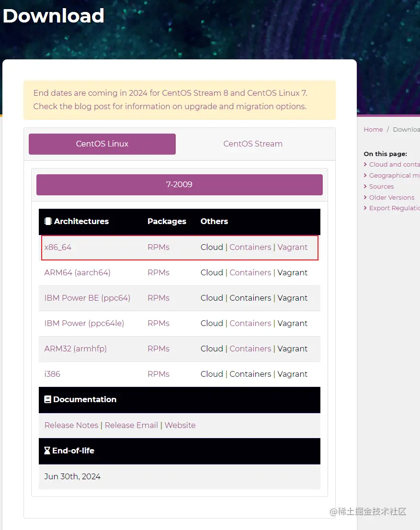Screen dimensions: 420x530
Task: Click the Others column header
Action: coord(214,221)
